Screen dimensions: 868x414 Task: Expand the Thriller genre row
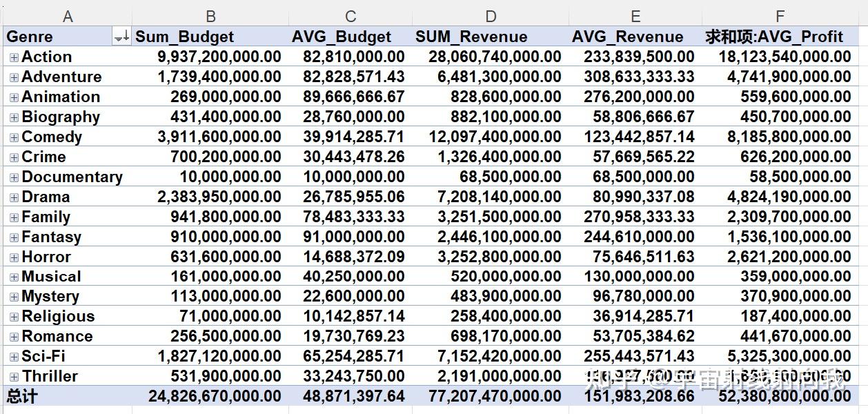(x=14, y=378)
